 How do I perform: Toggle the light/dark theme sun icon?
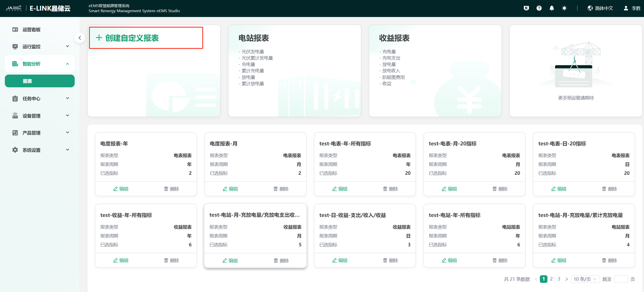click(564, 8)
